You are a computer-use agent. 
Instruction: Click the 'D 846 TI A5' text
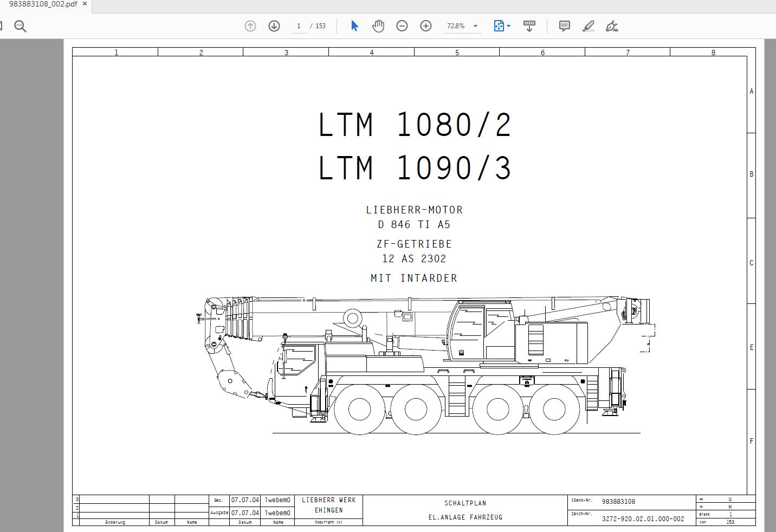click(x=415, y=224)
